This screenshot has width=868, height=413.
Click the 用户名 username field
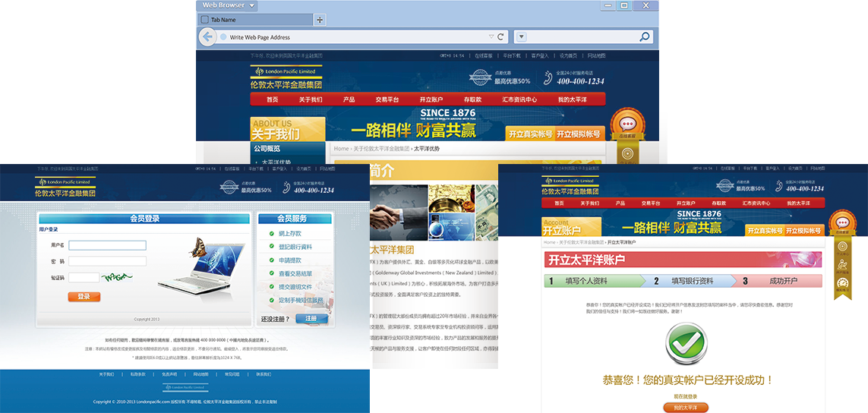coord(107,245)
